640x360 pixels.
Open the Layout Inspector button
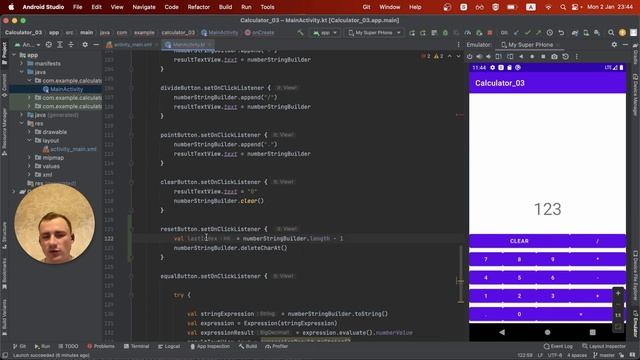tap(604, 346)
